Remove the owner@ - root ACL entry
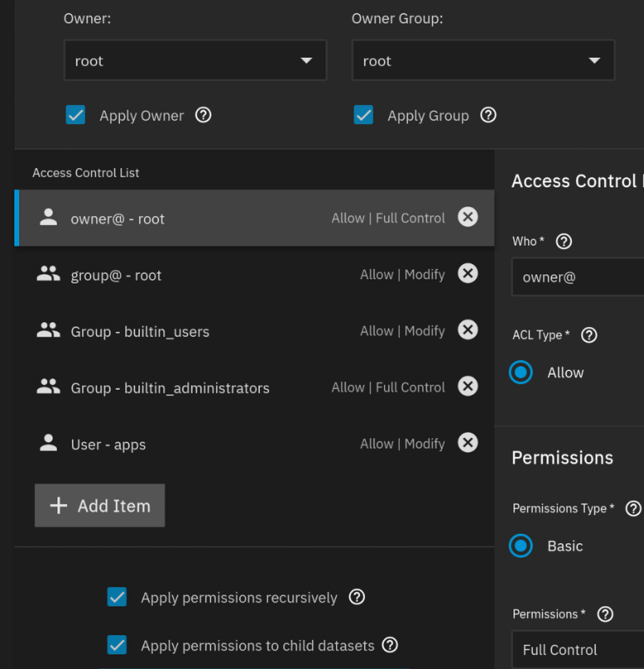Viewport: 644px width, 669px height. pos(468,218)
